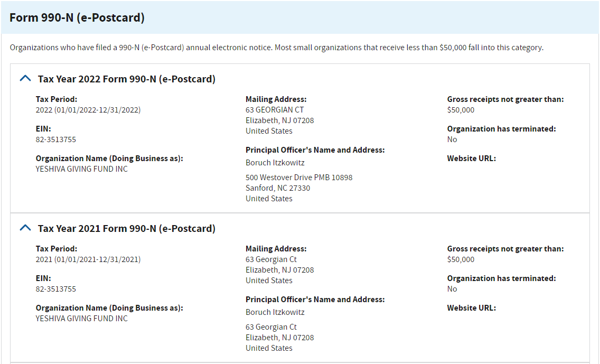Click the 500 Westover Drive PMB 10898 address
This screenshot has width=600, height=364.
pos(299,178)
